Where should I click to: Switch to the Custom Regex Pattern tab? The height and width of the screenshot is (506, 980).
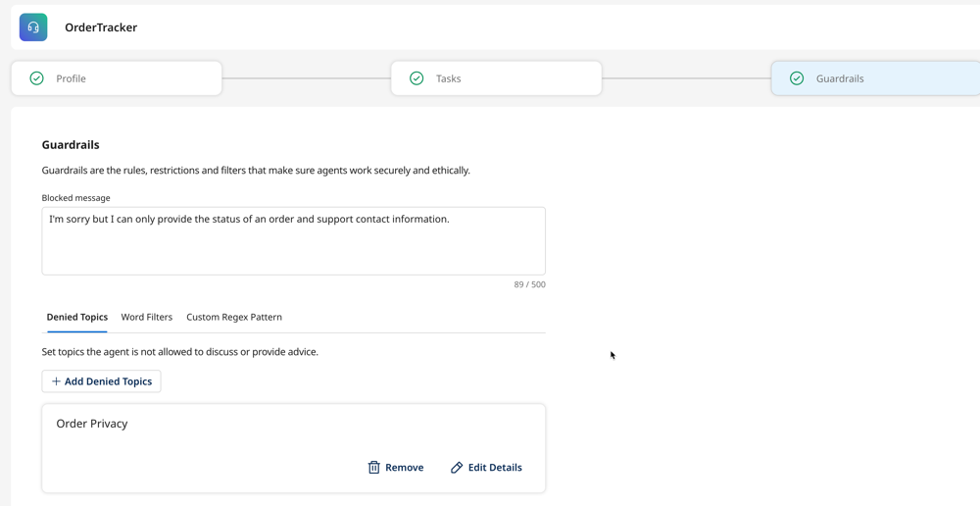coord(234,317)
